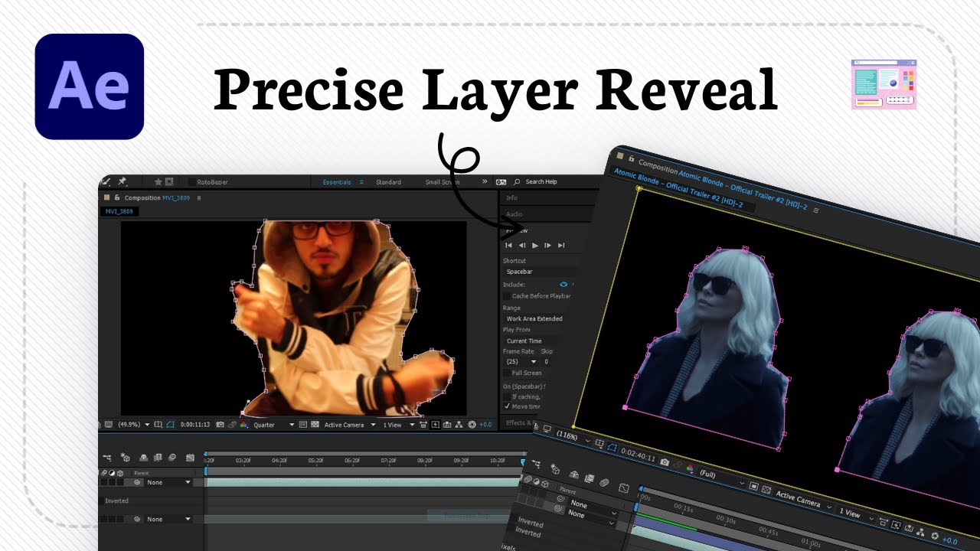The image size is (980, 551).
Task: Click region of interest icon after Quarter
Action: (x=303, y=425)
